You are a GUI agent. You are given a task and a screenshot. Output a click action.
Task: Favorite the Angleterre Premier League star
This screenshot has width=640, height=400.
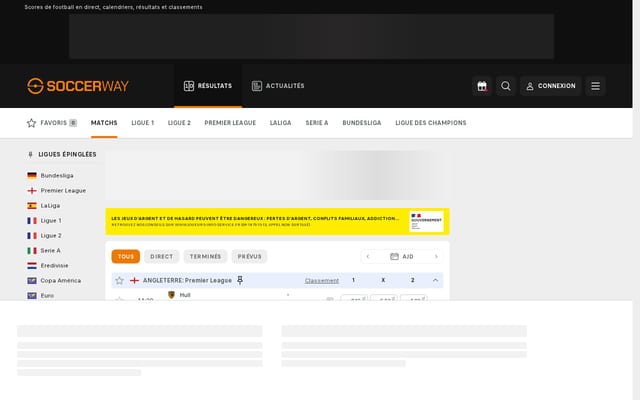point(119,280)
